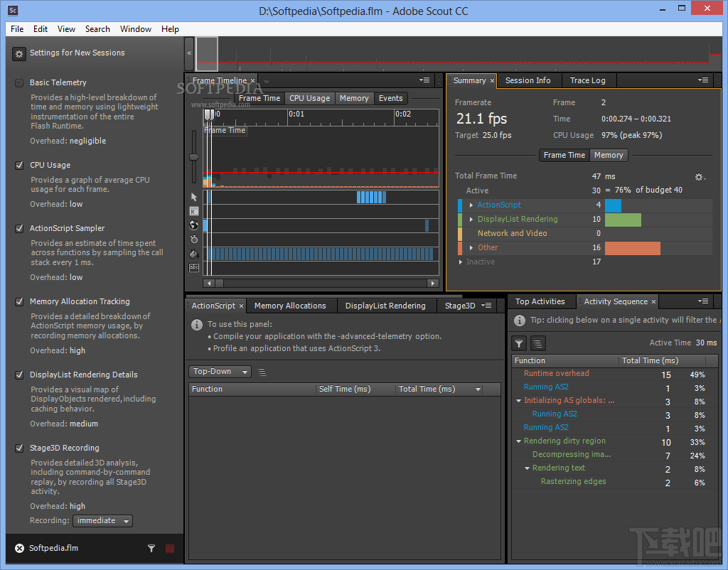The image size is (728, 570).
Task: Open the Top-Down view dropdown
Action: click(220, 371)
